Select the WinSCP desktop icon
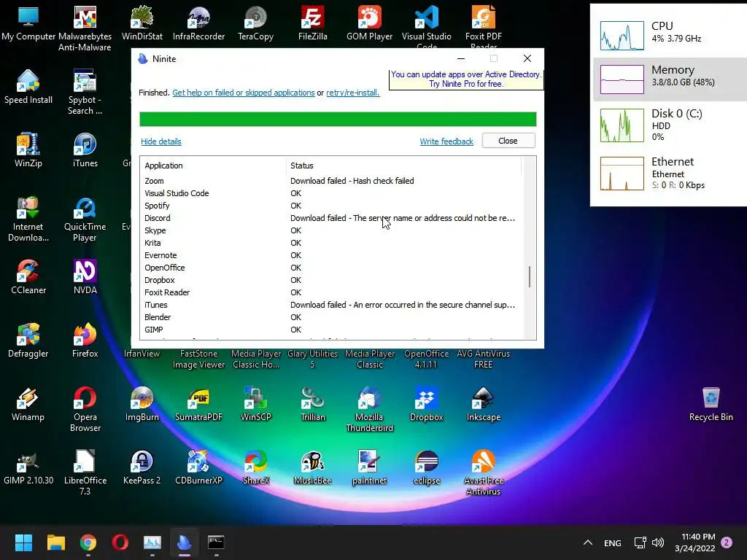Image resolution: width=747 pixels, height=560 pixels. coord(256,404)
